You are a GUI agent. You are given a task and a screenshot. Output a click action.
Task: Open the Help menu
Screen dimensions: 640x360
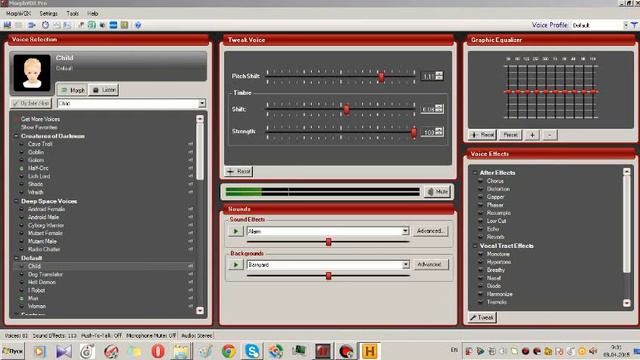click(93, 13)
